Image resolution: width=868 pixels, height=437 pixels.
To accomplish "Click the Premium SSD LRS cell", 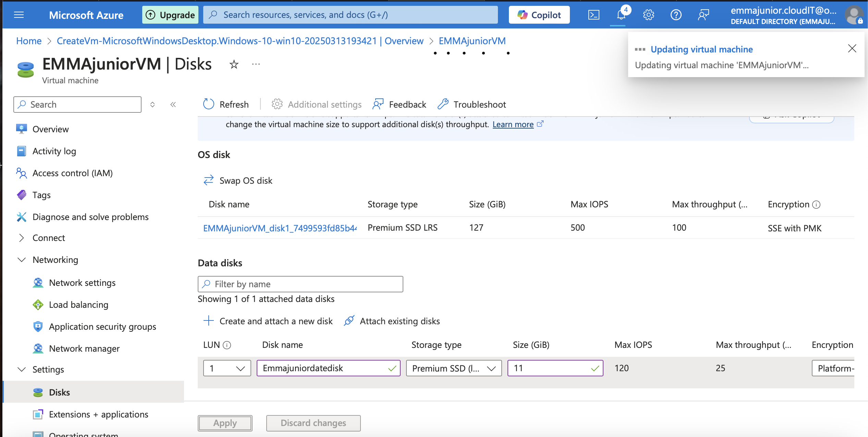I will [x=402, y=228].
